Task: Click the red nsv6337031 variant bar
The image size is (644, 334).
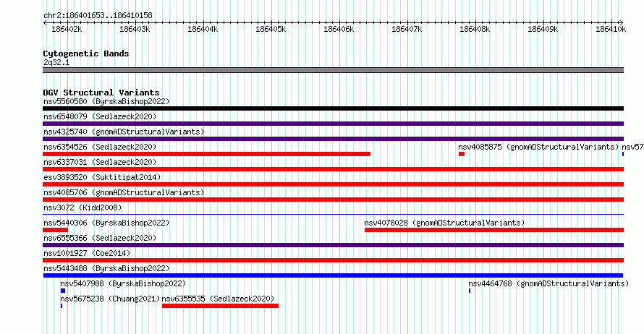Action: tap(333, 169)
